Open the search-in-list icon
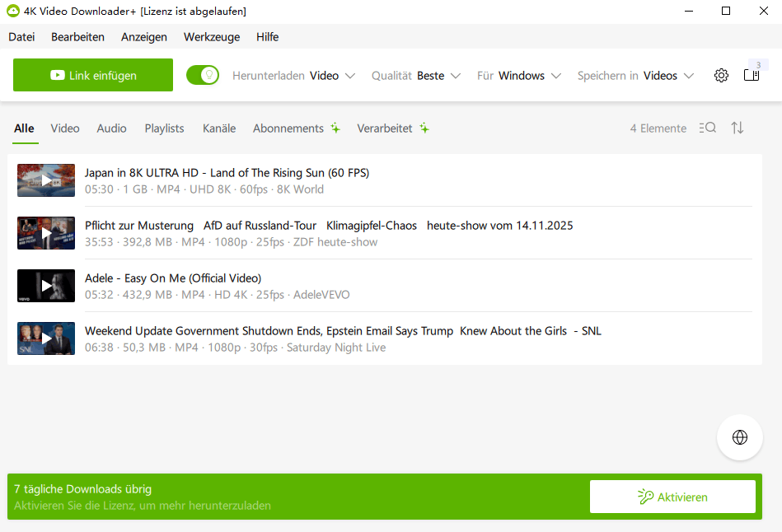The height and width of the screenshot is (532, 782). [707, 128]
